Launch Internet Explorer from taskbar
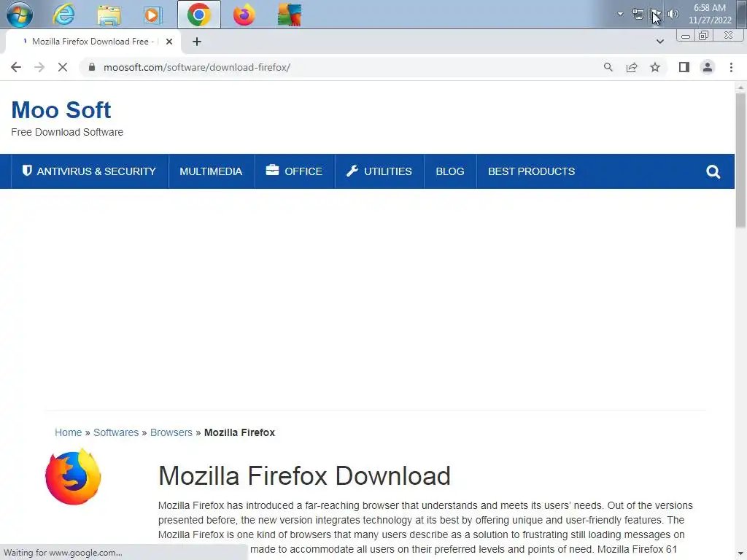The image size is (747, 560). [64, 15]
